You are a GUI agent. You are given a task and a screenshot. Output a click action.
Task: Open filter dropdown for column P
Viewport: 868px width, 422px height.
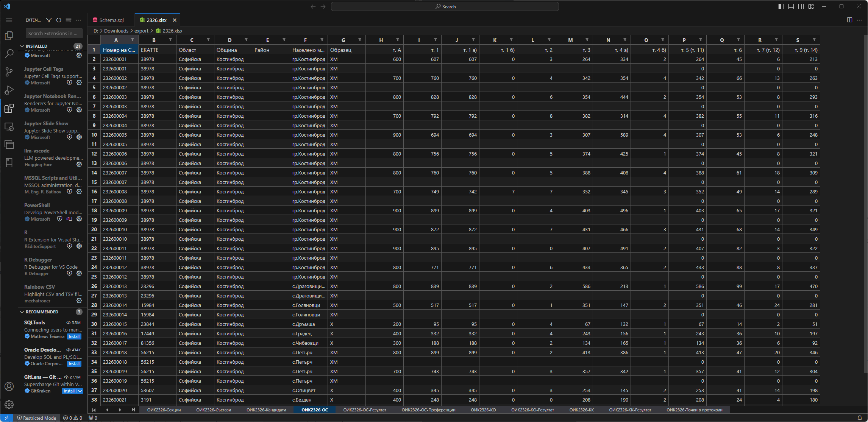click(701, 40)
